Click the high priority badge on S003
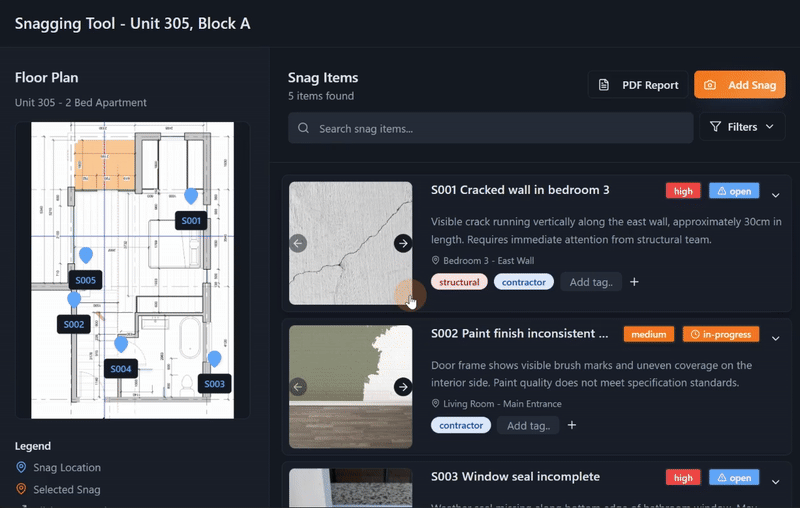Screen dimensions: 800x508 coord(683,477)
